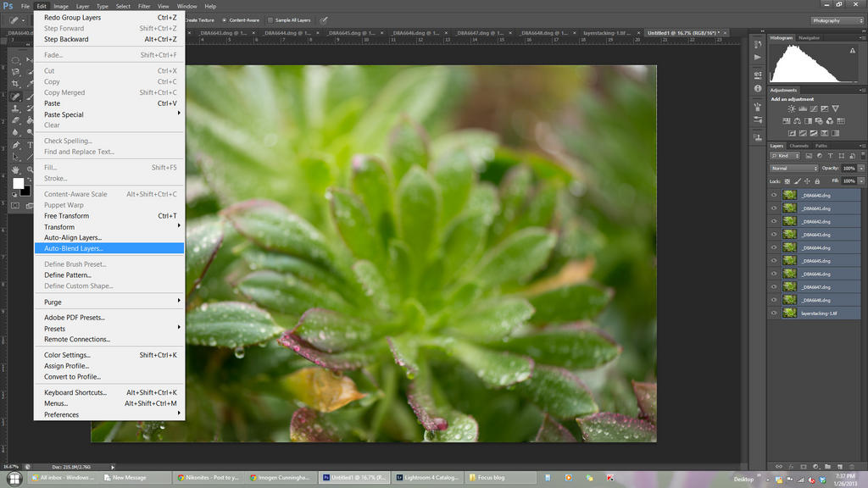Screen dimensions: 868x488
Task: Hide the _DBA6640.dng layer
Action: [x=774, y=195]
